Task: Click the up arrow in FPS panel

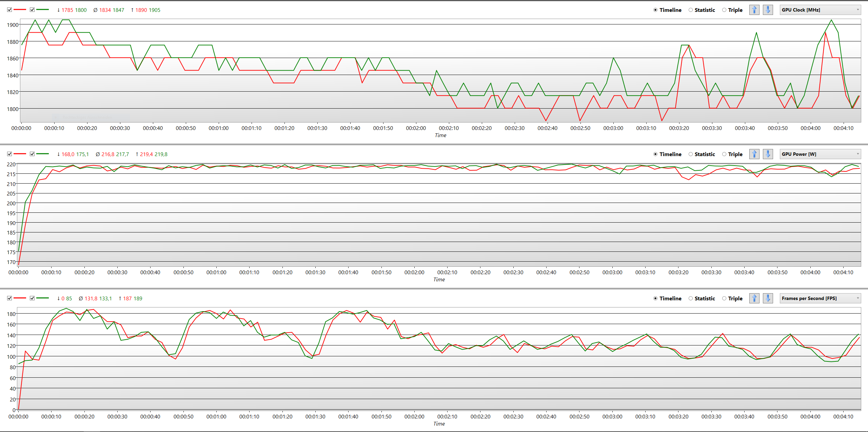Action: [754, 298]
